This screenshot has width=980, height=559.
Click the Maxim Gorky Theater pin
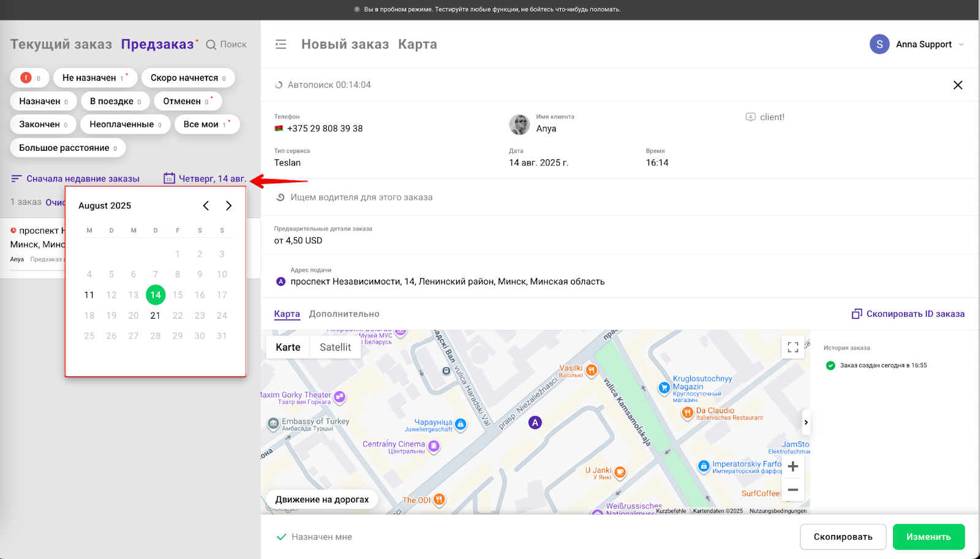click(339, 397)
